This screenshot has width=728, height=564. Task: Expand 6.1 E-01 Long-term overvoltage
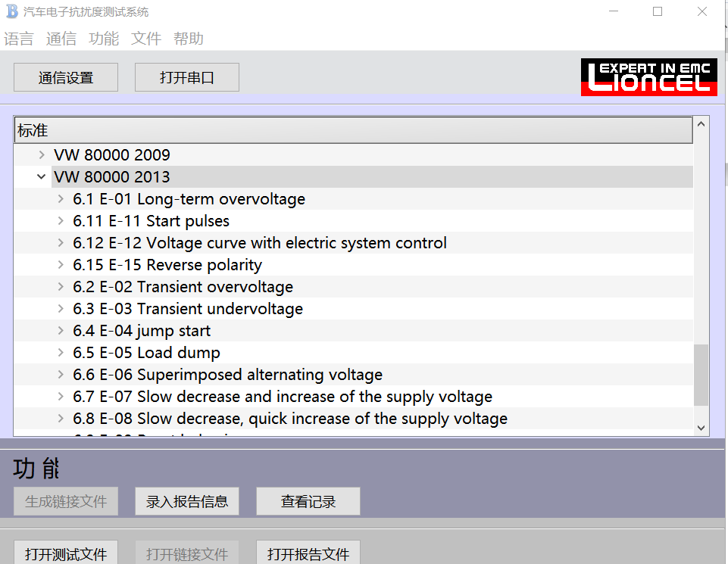pyautogui.click(x=61, y=199)
